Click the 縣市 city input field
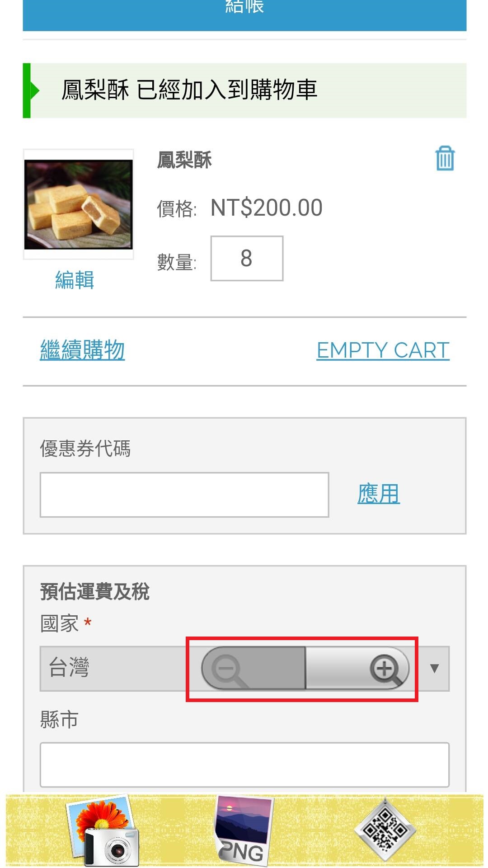 tap(244, 764)
